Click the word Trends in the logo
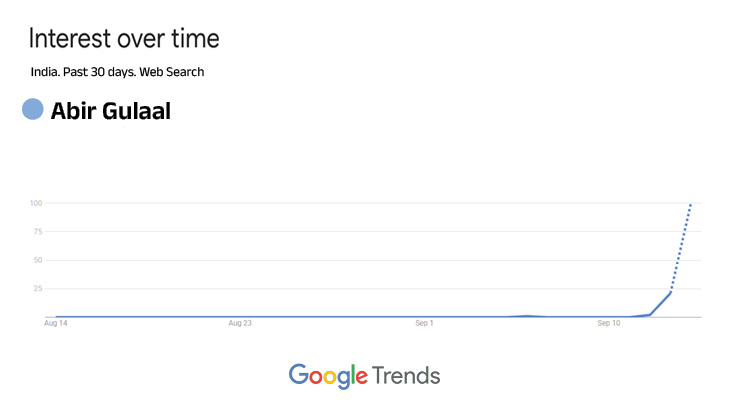This screenshot has width=730, height=406. click(406, 375)
